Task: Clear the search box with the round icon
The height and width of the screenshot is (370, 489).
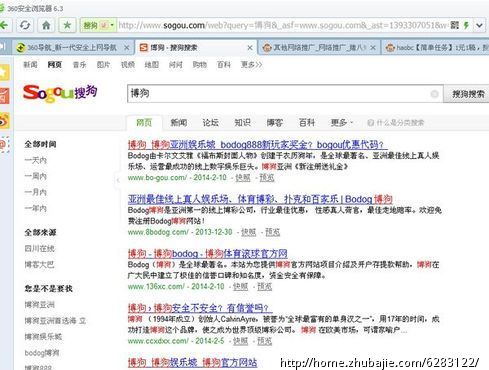Action: [x=435, y=94]
